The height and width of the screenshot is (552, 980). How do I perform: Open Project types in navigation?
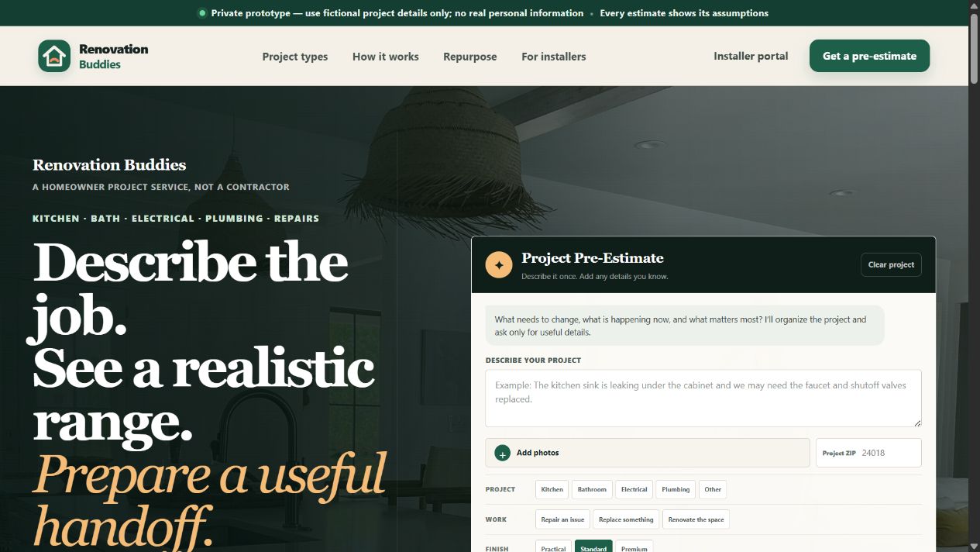(x=294, y=57)
